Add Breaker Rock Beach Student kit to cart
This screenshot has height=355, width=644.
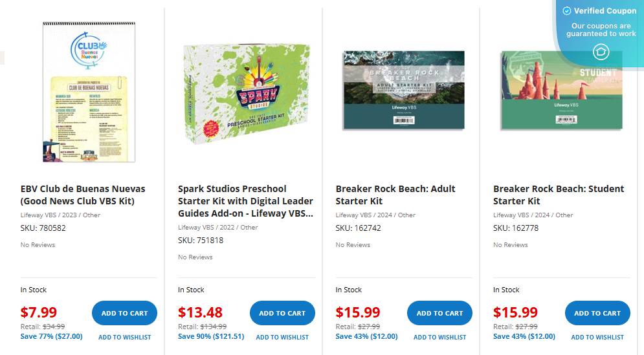click(597, 313)
